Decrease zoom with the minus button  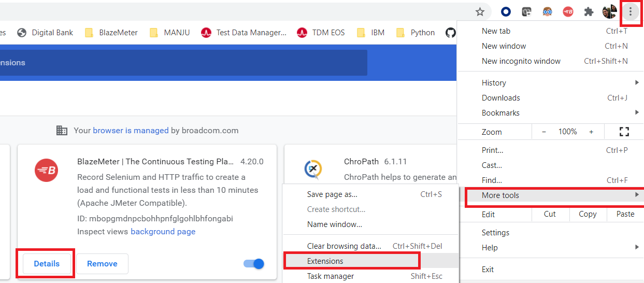point(543,132)
